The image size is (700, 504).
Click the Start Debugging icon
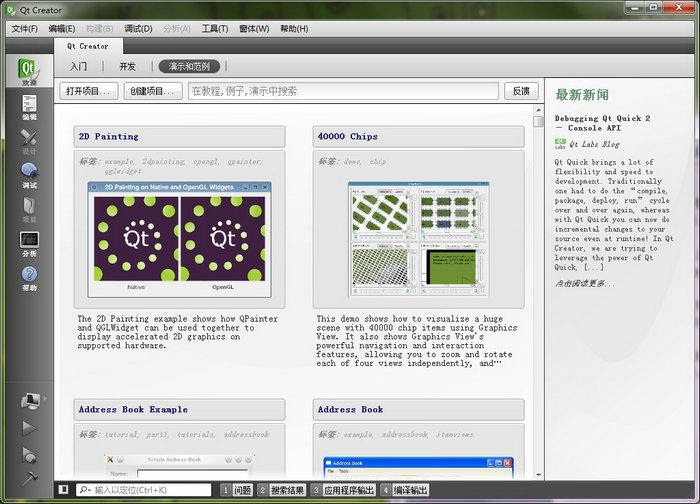point(29,453)
